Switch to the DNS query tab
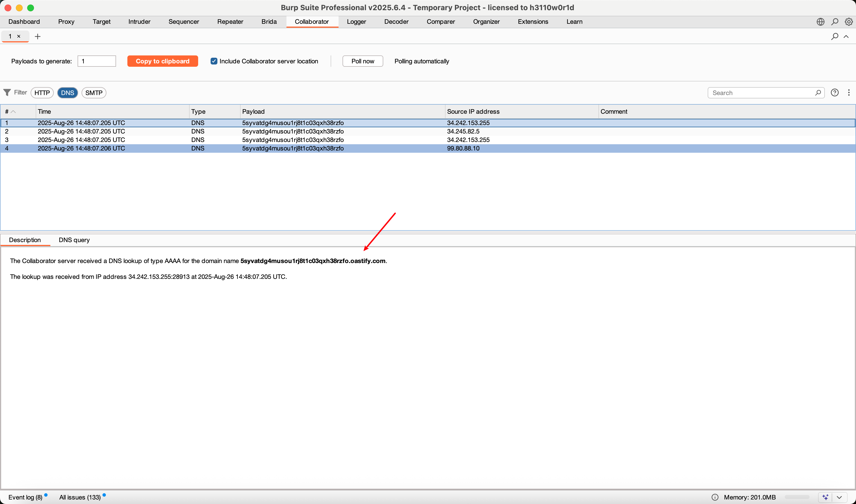This screenshot has width=856, height=504. click(74, 240)
